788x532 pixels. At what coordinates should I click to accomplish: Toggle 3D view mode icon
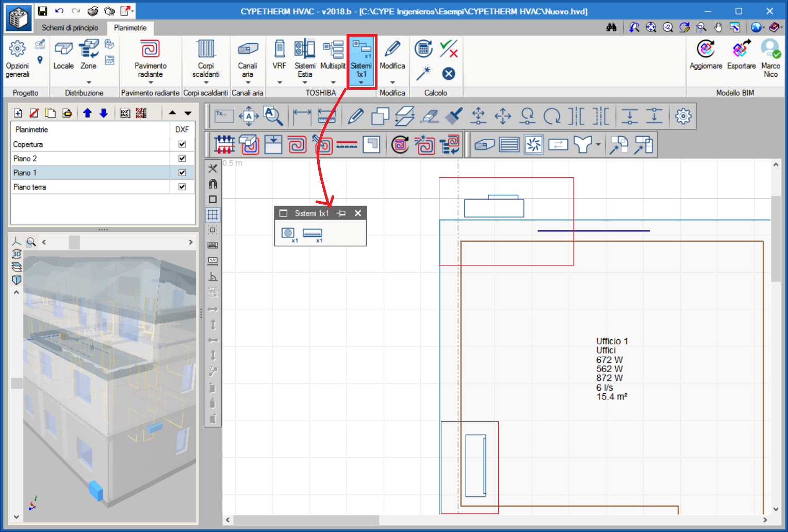click(x=17, y=254)
